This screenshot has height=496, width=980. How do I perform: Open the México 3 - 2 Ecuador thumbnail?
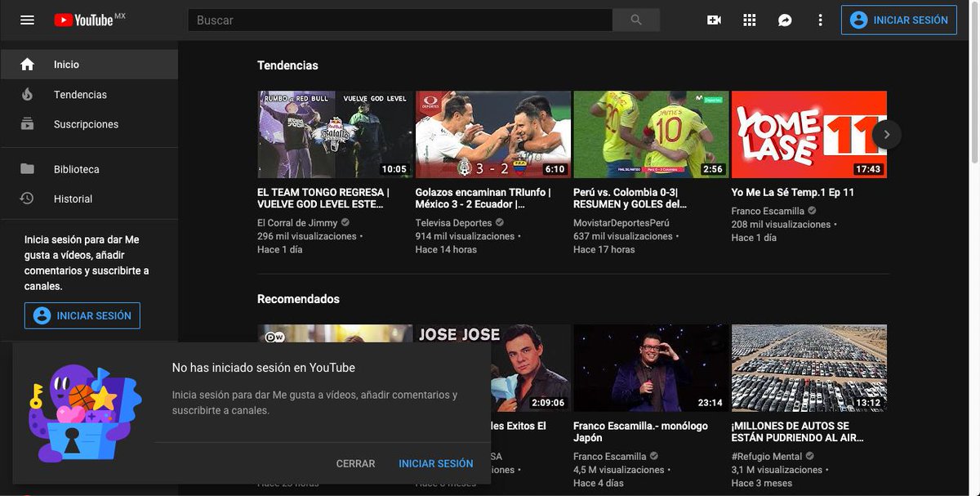[493, 135]
